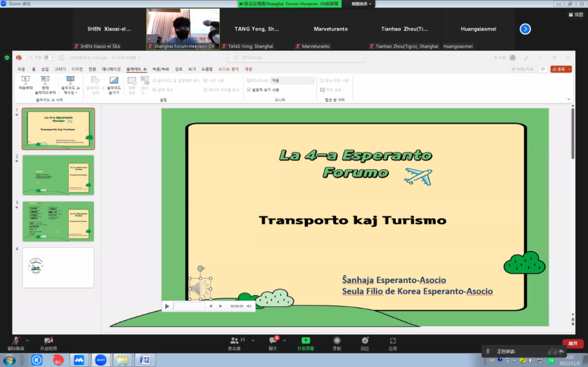Click Heeyeon Oh video tile
The image size is (588, 367).
pos(183,29)
